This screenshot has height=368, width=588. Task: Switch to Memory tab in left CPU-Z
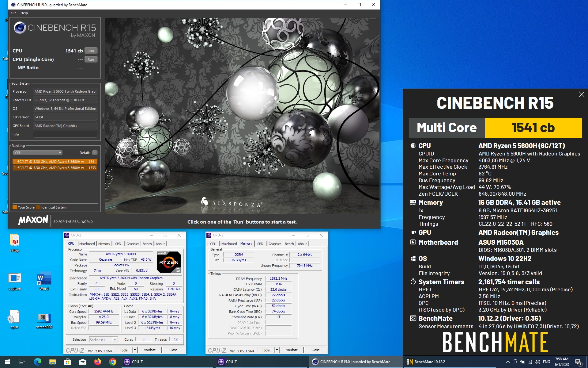(x=104, y=244)
